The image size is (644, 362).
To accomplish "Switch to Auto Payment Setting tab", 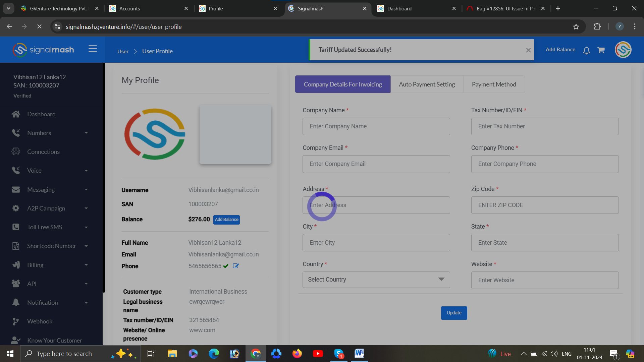I will coord(427,84).
